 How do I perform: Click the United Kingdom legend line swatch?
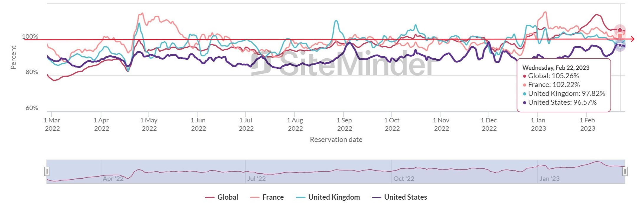301,197
